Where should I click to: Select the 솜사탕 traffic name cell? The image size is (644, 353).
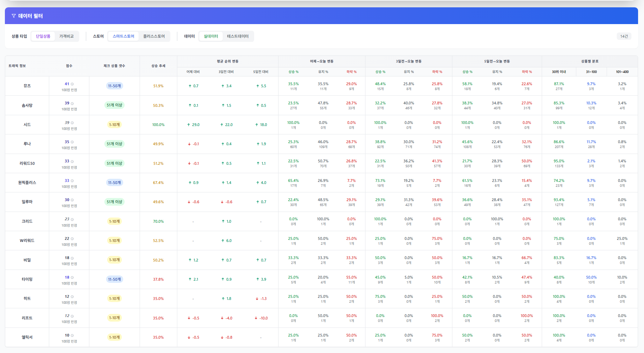27,105
